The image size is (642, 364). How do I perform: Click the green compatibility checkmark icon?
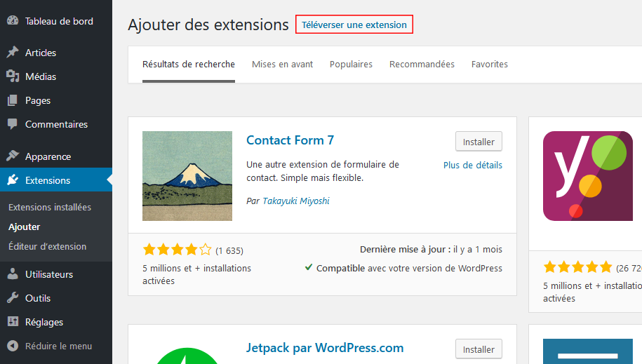(x=309, y=267)
